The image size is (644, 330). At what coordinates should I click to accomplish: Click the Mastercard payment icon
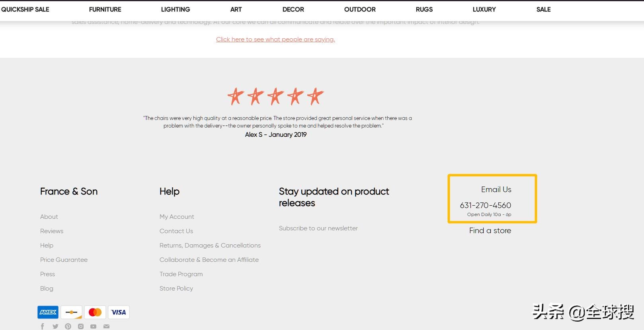(x=95, y=312)
